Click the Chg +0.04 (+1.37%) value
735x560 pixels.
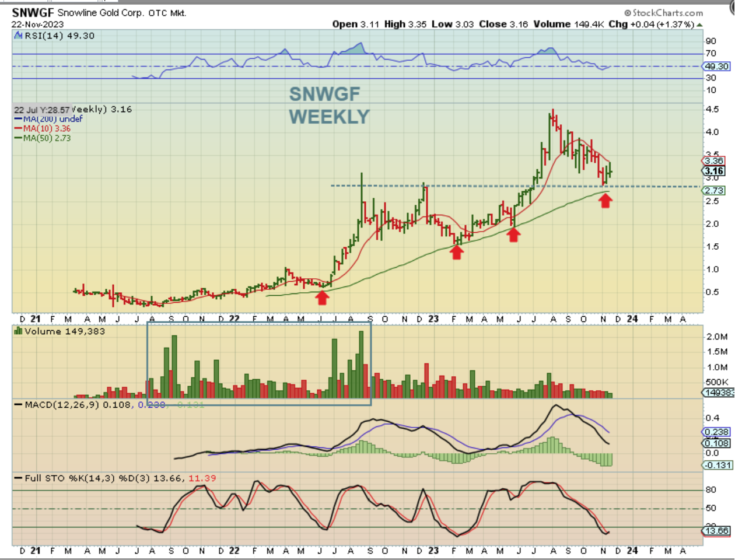651,24
